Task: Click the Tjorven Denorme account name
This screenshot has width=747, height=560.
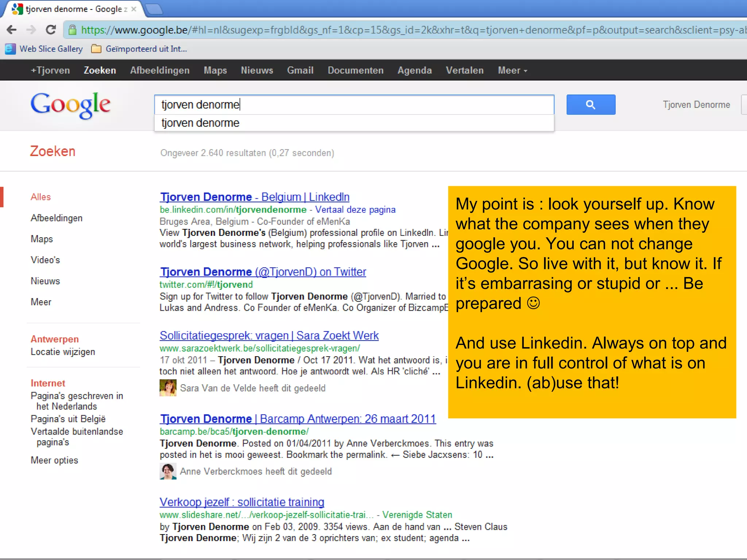Action: coord(696,105)
